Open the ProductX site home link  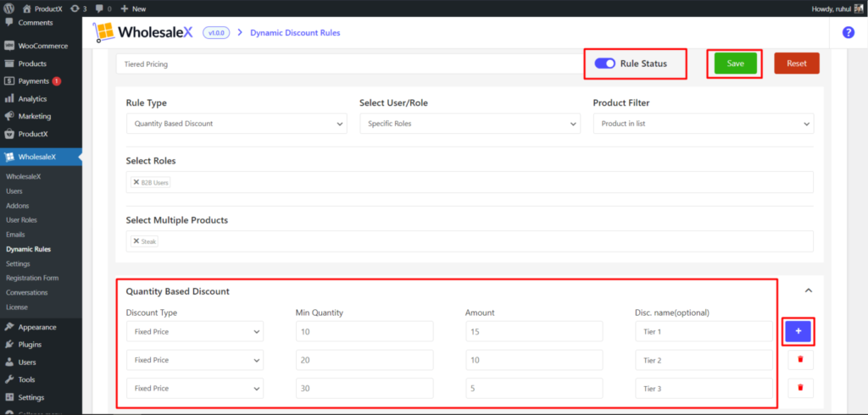coord(43,8)
